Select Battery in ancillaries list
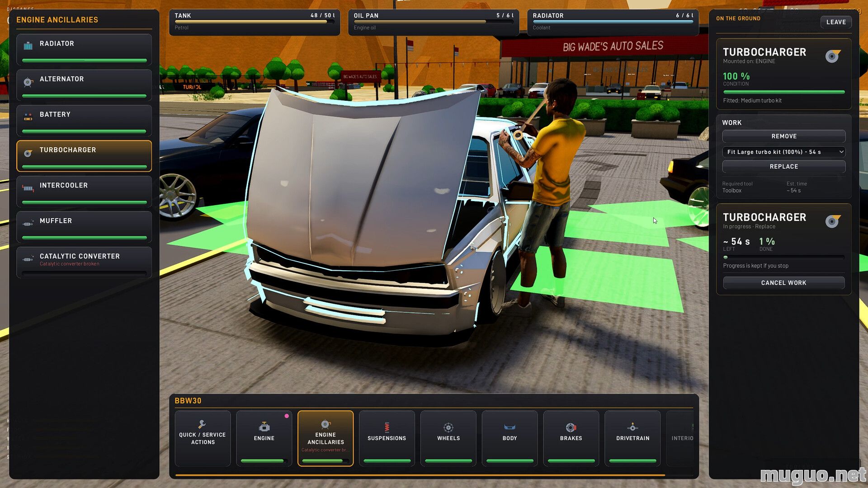The height and width of the screenshot is (488, 868). pyautogui.click(x=84, y=120)
